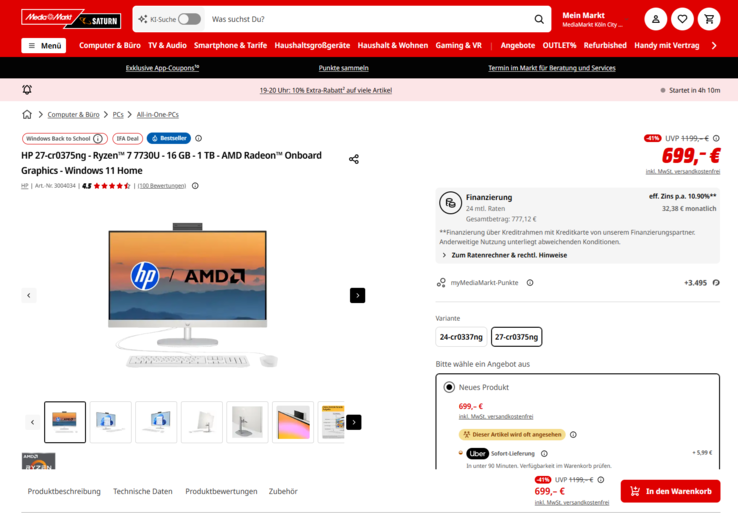Open Haushaltsgroßgeräte category
The height and width of the screenshot is (513, 738).
pyautogui.click(x=312, y=46)
